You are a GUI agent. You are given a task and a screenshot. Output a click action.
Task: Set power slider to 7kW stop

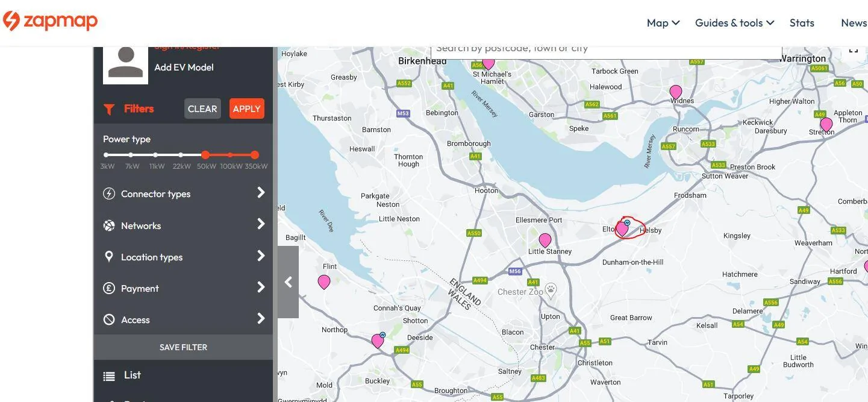tap(131, 155)
